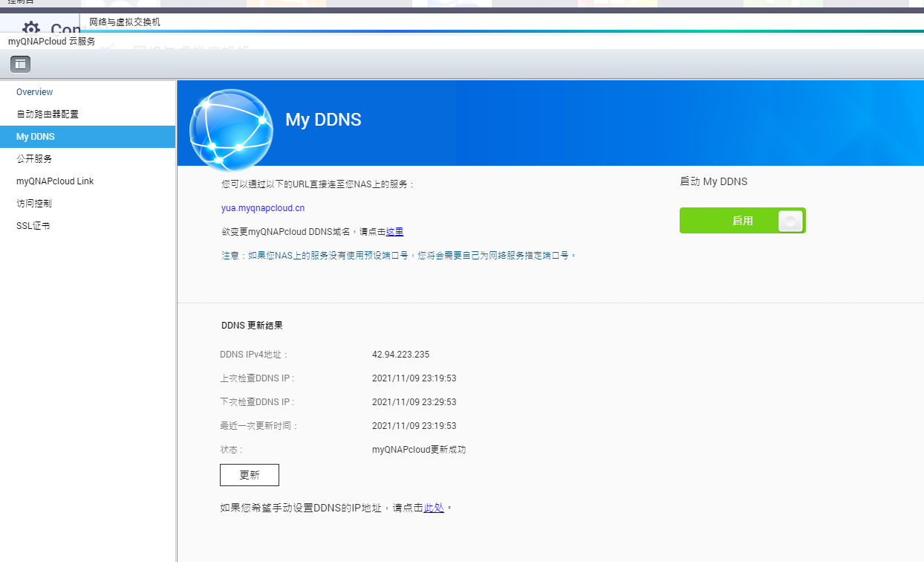The width and height of the screenshot is (924, 562).
Task: Click the 网络与虚拟交换机 window title
Action: (125, 22)
